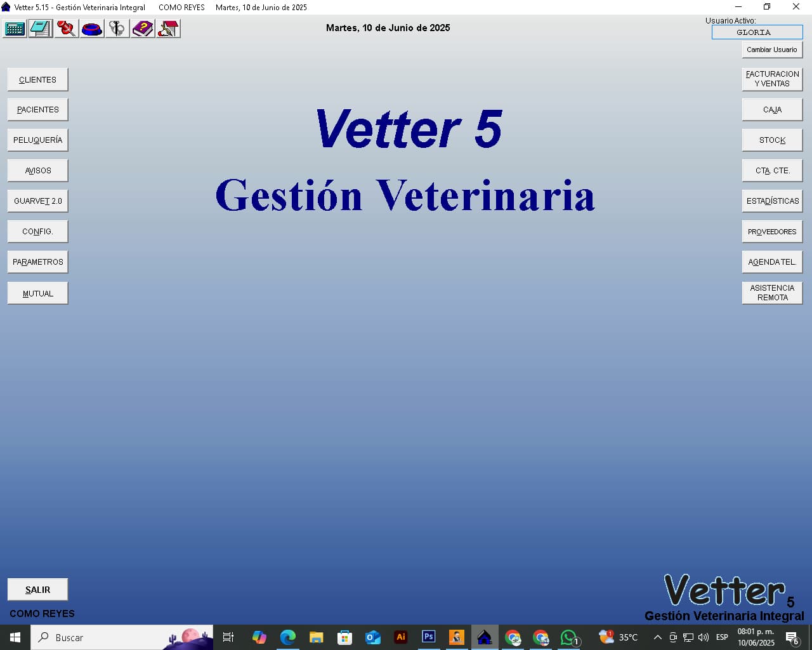
Task: Expand the hidden system tray icons
Action: (658, 637)
